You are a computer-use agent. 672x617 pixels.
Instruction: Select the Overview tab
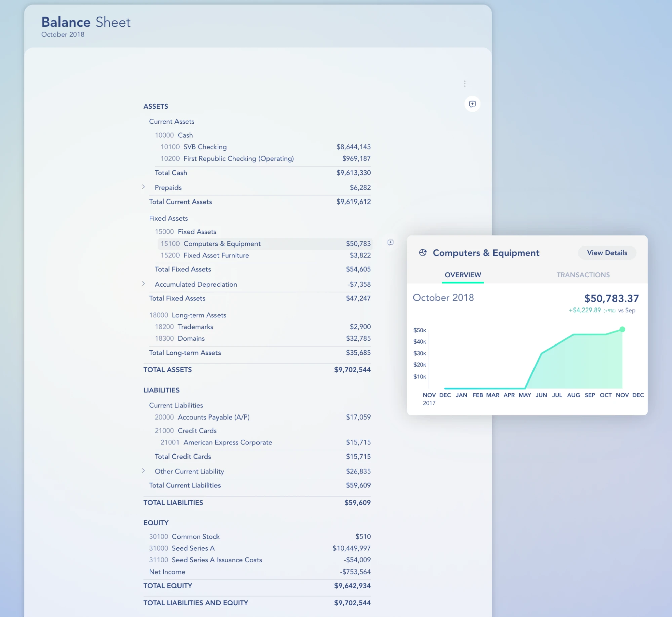(463, 275)
